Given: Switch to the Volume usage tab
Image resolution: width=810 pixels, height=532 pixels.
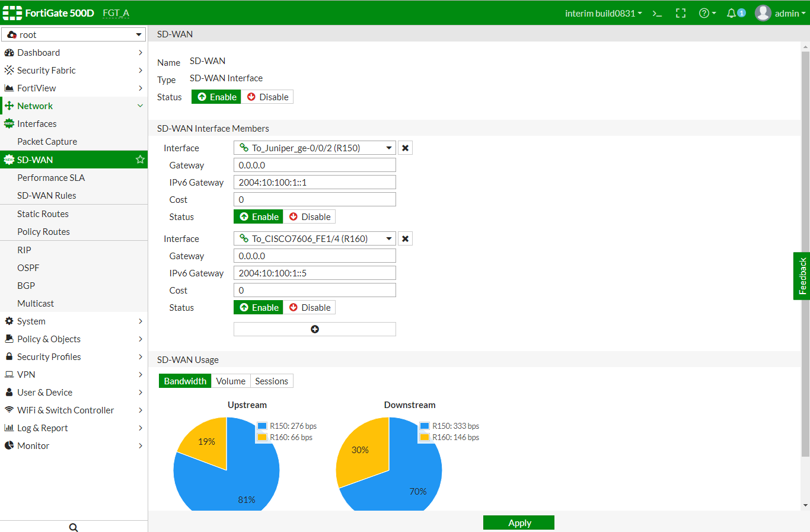Looking at the screenshot, I should tap(231, 381).
